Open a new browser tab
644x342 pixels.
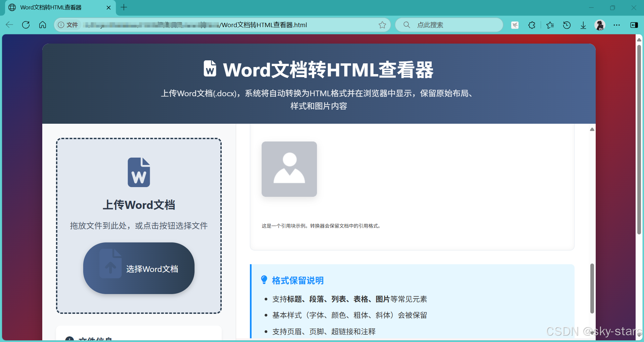click(124, 7)
